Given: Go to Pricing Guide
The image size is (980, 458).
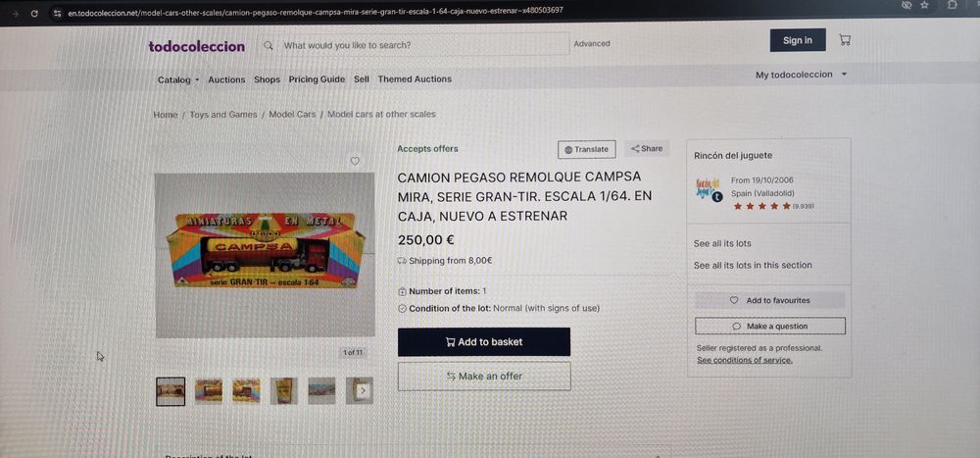Looking at the screenshot, I should click(x=317, y=79).
